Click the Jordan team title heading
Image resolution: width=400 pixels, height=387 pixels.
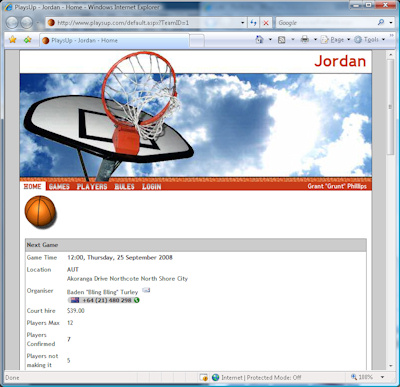click(340, 61)
